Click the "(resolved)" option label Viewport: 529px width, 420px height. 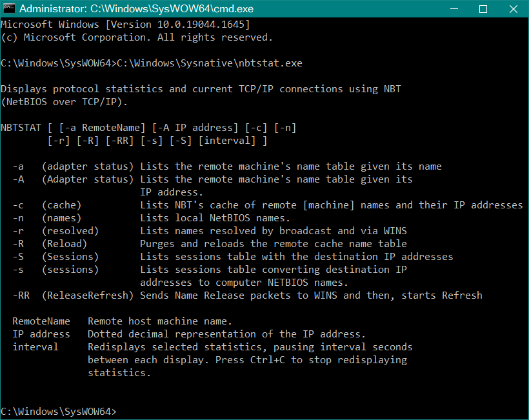70,231
